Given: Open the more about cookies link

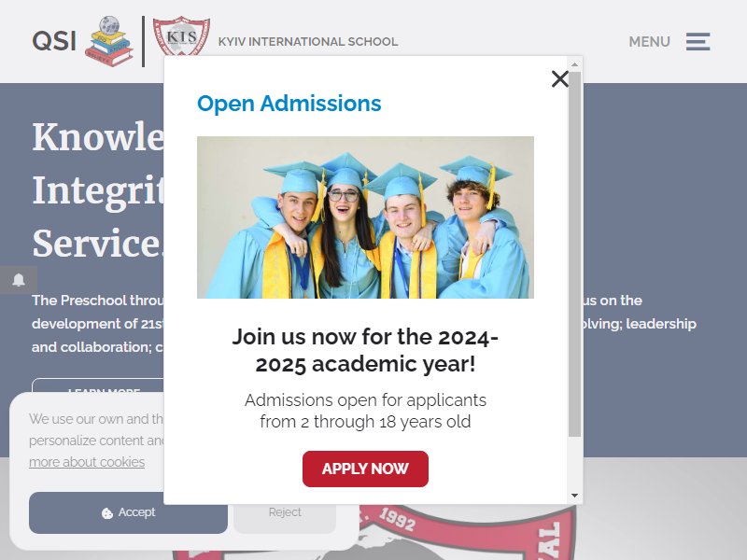Looking at the screenshot, I should 87,462.
